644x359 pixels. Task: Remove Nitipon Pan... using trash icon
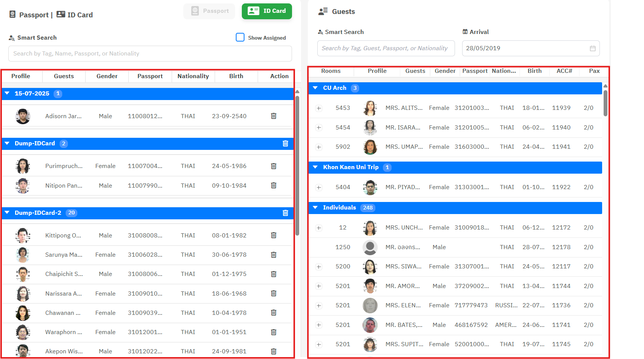coord(274,185)
